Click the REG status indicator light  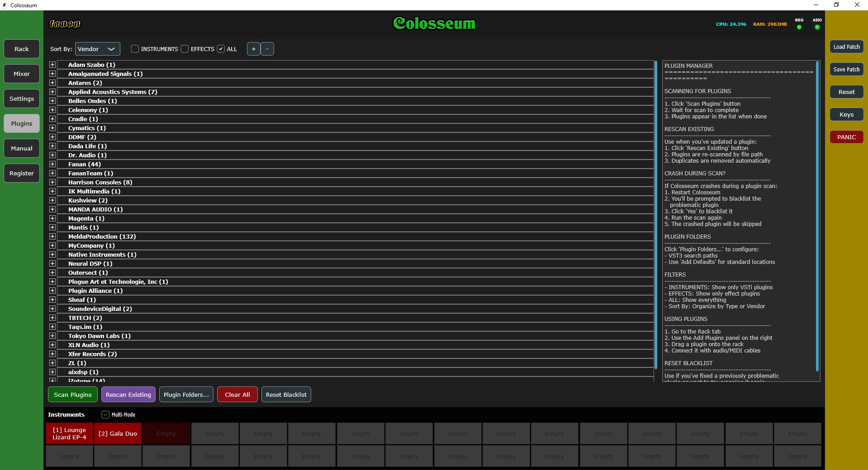pos(799,27)
